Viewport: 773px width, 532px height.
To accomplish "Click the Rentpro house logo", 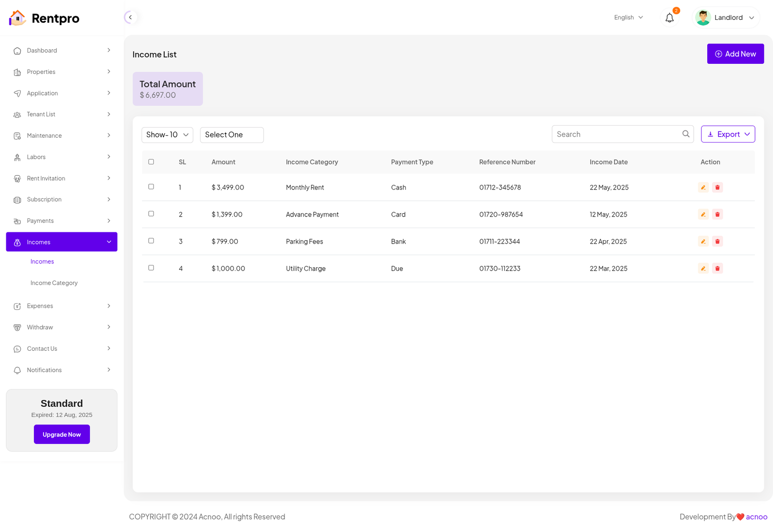I will click(17, 18).
